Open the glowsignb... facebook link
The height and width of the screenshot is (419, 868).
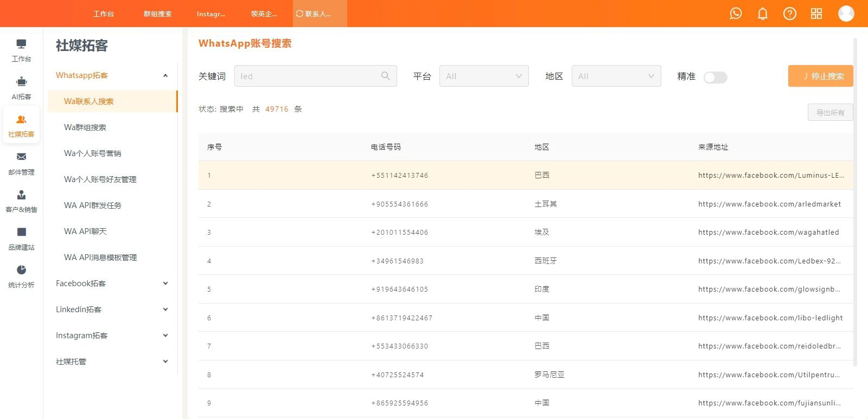pyautogui.click(x=769, y=289)
